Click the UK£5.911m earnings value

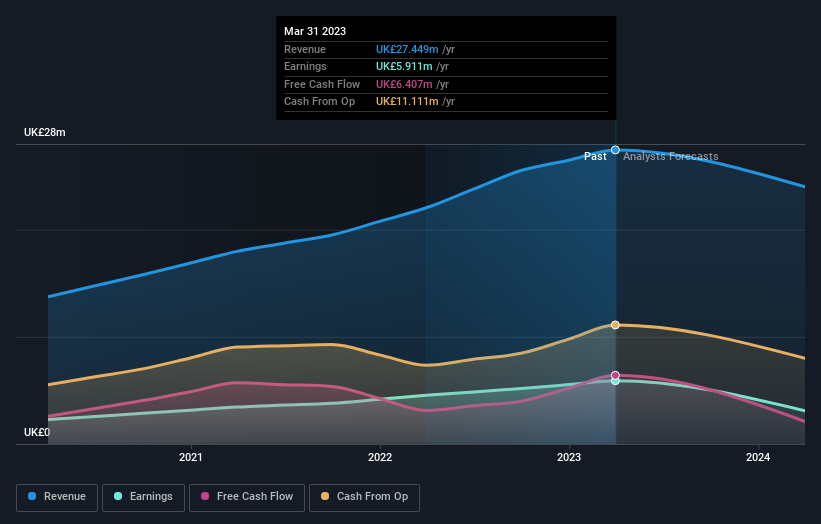[x=404, y=66]
